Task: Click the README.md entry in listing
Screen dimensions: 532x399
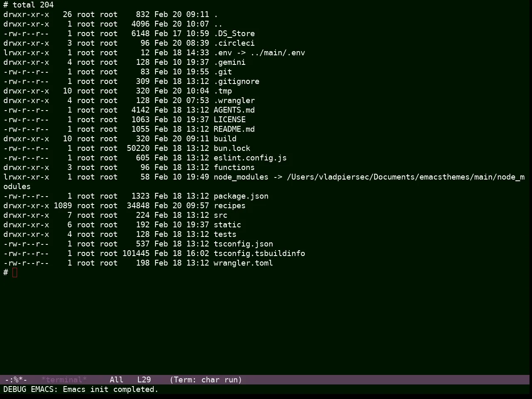Action: pyautogui.click(x=234, y=129)
